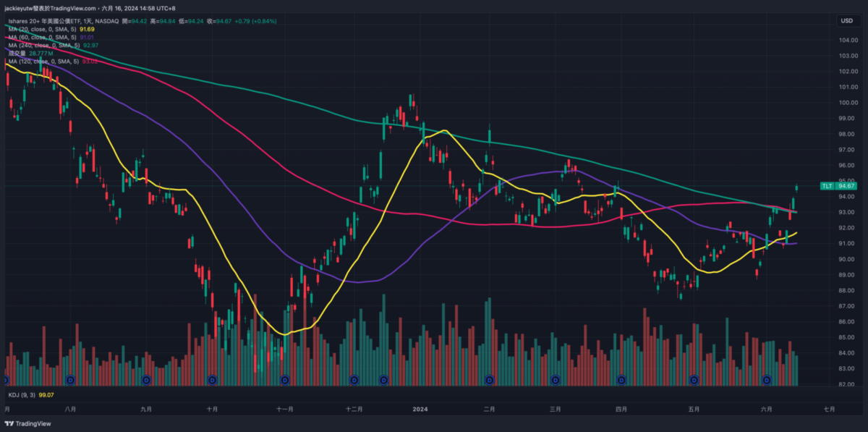Open the USD currency selector

coord(846,21)
